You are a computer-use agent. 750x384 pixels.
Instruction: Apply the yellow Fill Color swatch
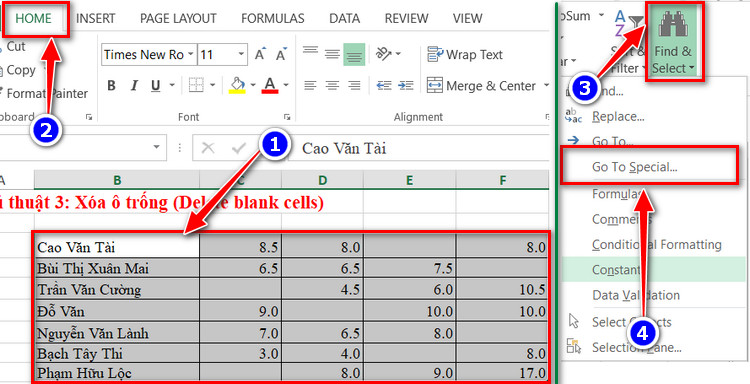[238, 86]
